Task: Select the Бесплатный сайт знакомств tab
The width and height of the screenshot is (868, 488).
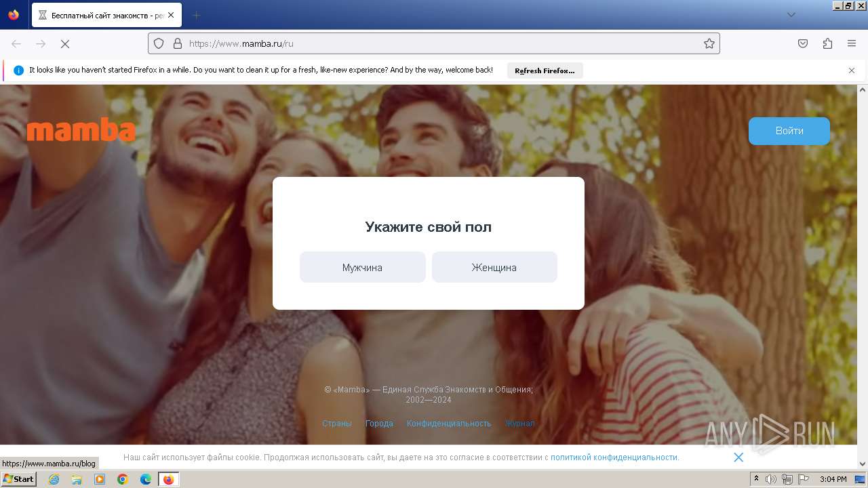Action: coord(106,15)
